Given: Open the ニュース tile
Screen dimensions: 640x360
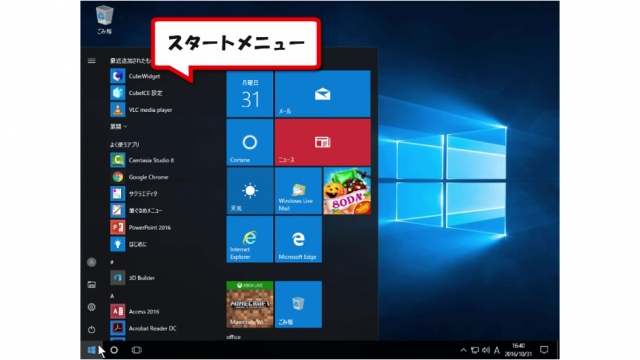Looking at the screenshot, I should coord(322,142).
